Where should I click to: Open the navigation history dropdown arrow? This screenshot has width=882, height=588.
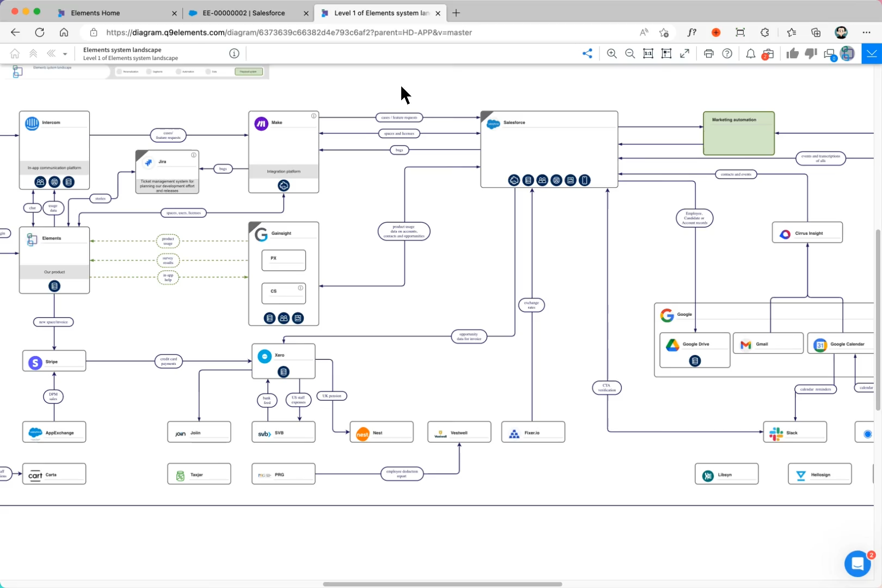(65, 54)
